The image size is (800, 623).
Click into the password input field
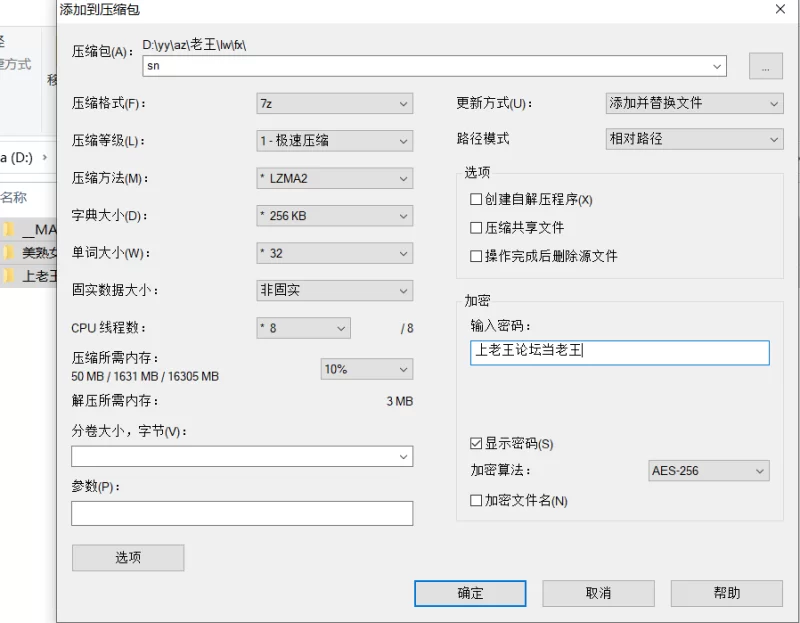[619, 353]
